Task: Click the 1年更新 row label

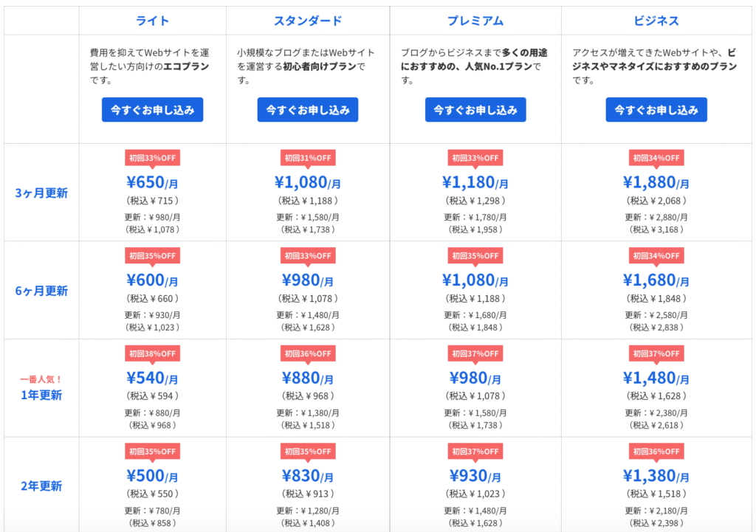Action: coord(41,395)
